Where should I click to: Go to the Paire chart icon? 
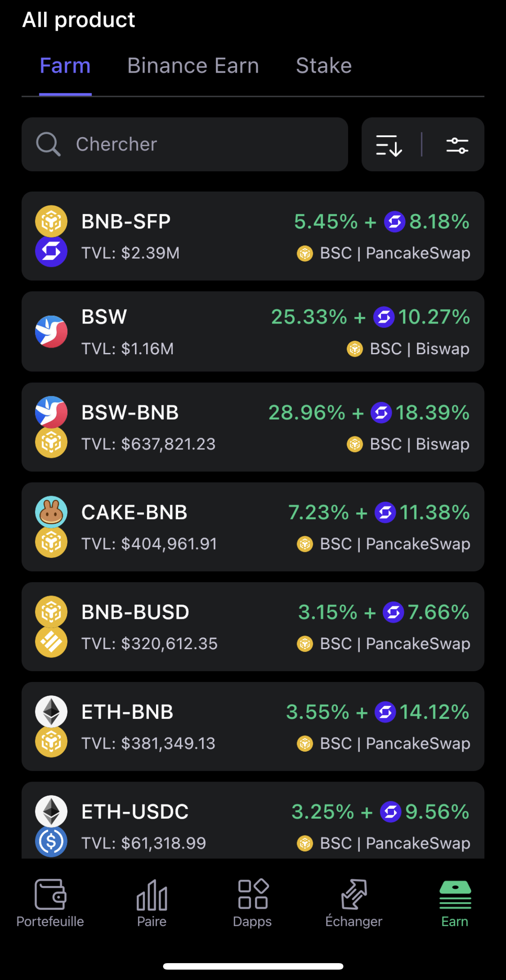(152, 894)
